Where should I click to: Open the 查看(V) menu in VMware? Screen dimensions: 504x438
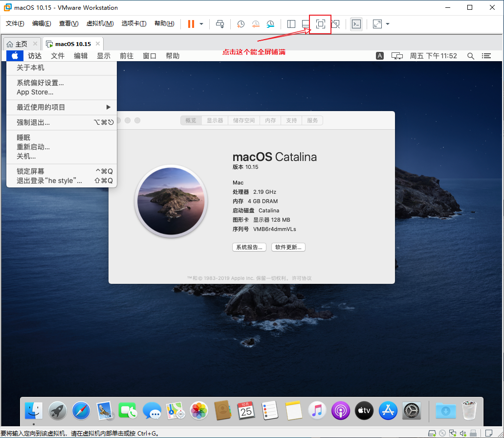click(68, 23)
